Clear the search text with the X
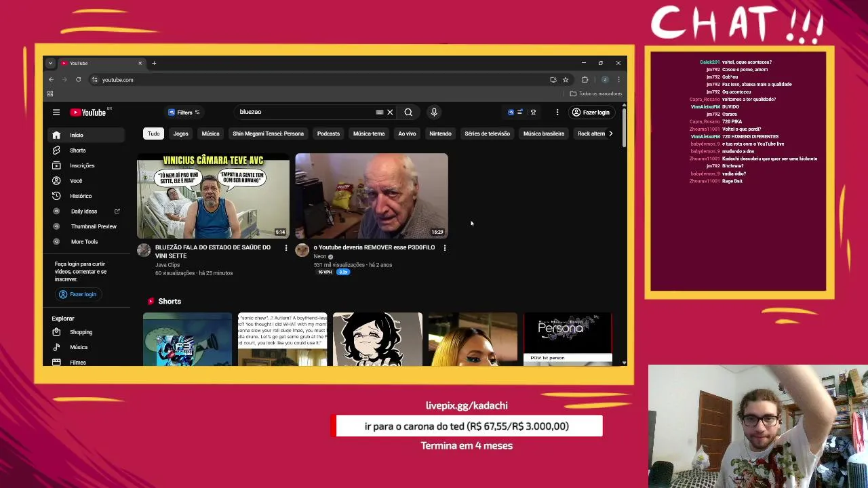 [390, 113]
